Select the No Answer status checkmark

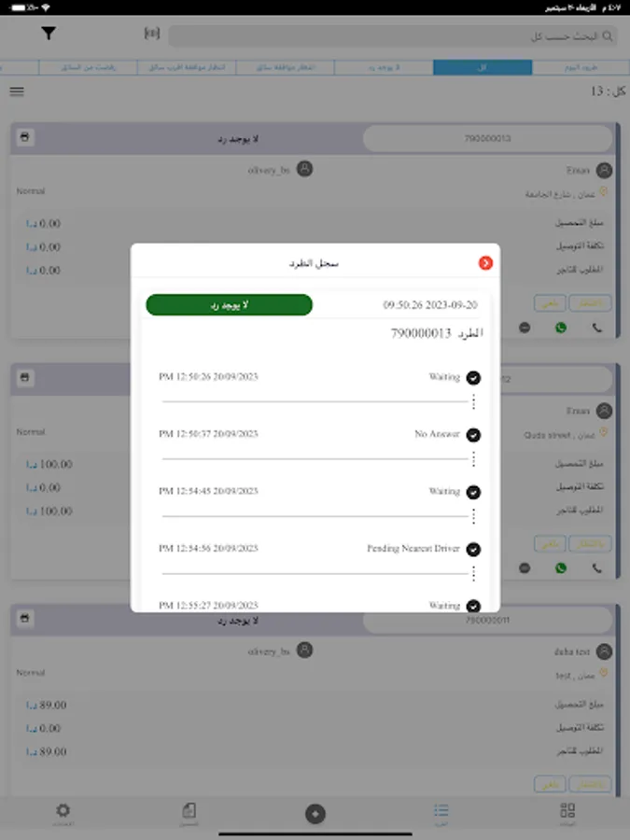coord(473,435)
